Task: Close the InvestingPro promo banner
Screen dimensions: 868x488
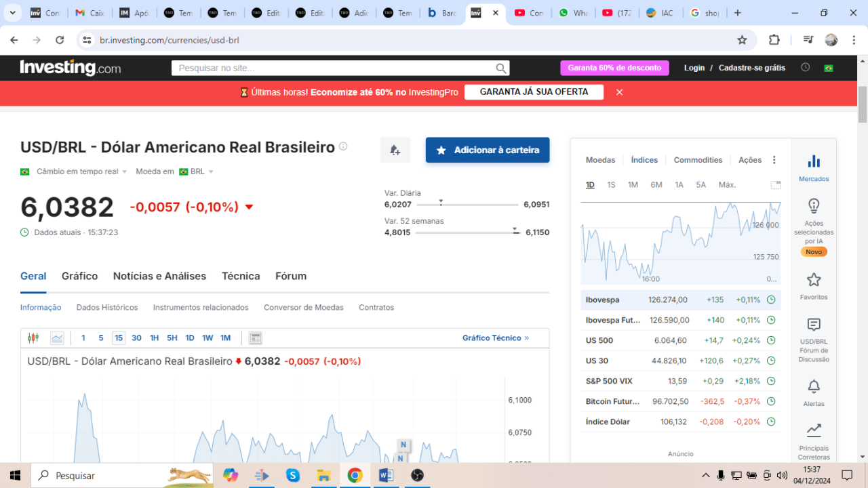Action: pyautogui.click(x=619, y=92)
